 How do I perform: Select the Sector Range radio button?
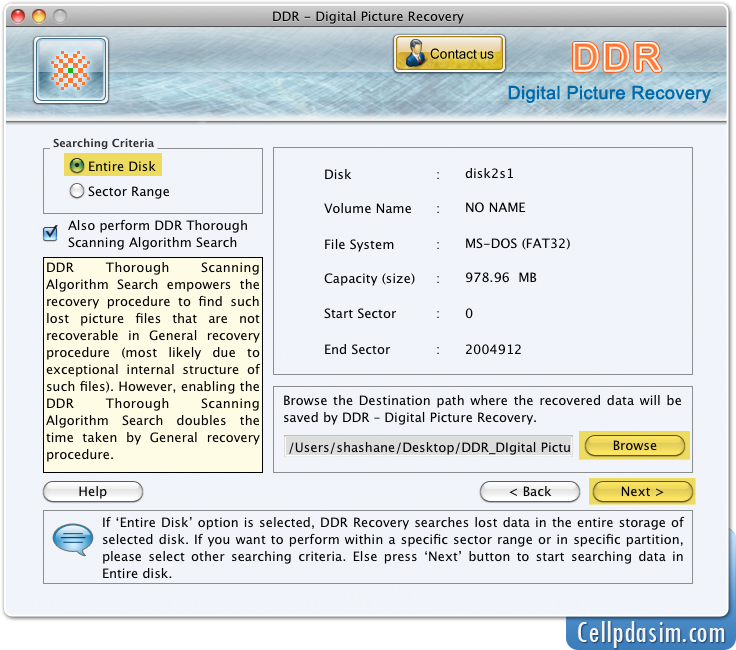coord(77,191)
